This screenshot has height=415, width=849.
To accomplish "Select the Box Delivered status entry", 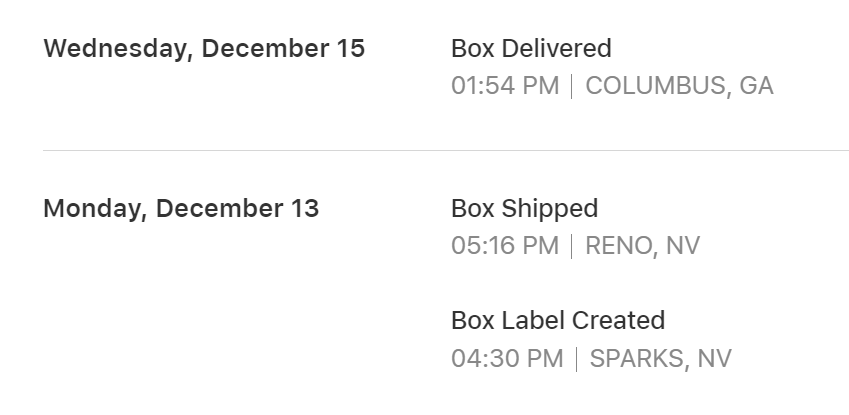I will (x=531, y=49).
